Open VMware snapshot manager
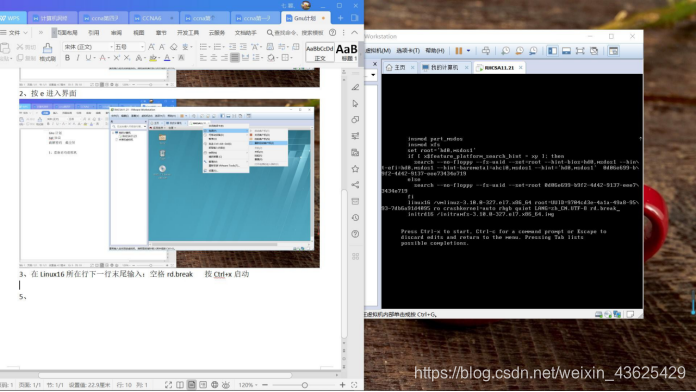The image size is (696, 392). click(x=533, y=51)
